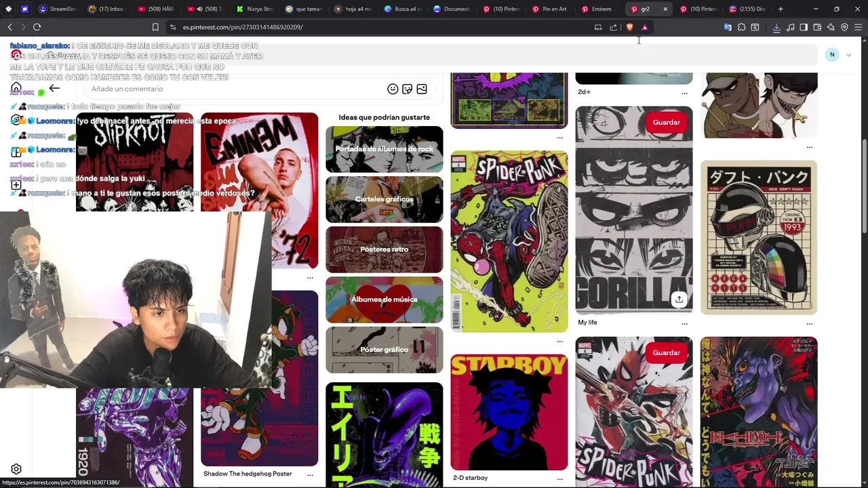The width and height of the screenshot is (868, 488).
Task: Switch to the Nicryx Stream tab
Action: (254, 9)
